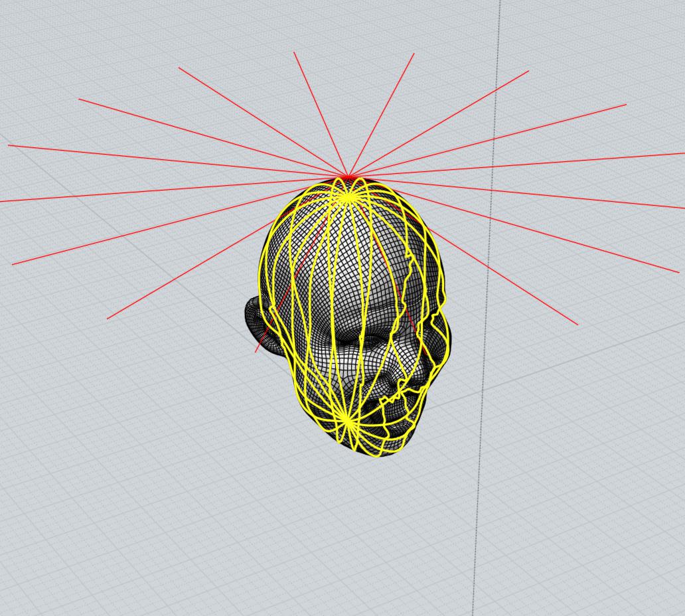685x616 pixels.
Task: Click the convergence point where red rays meet
Action: tap(346, 174)
